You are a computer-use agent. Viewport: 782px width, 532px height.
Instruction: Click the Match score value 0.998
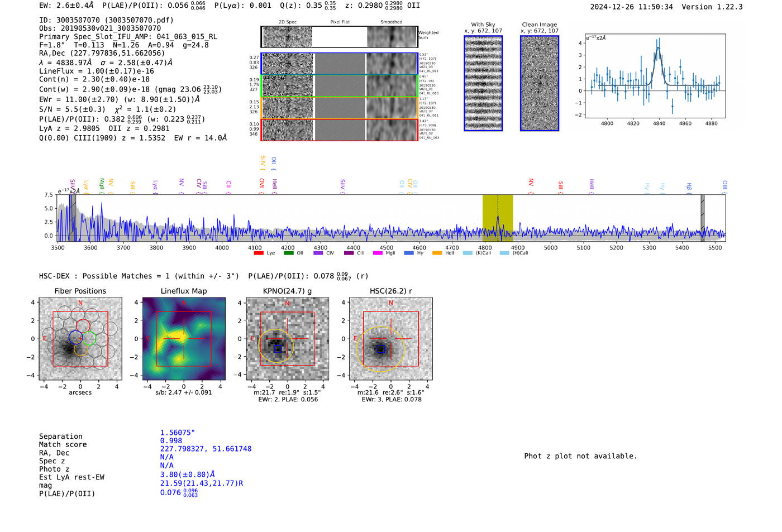coord(171,441)
